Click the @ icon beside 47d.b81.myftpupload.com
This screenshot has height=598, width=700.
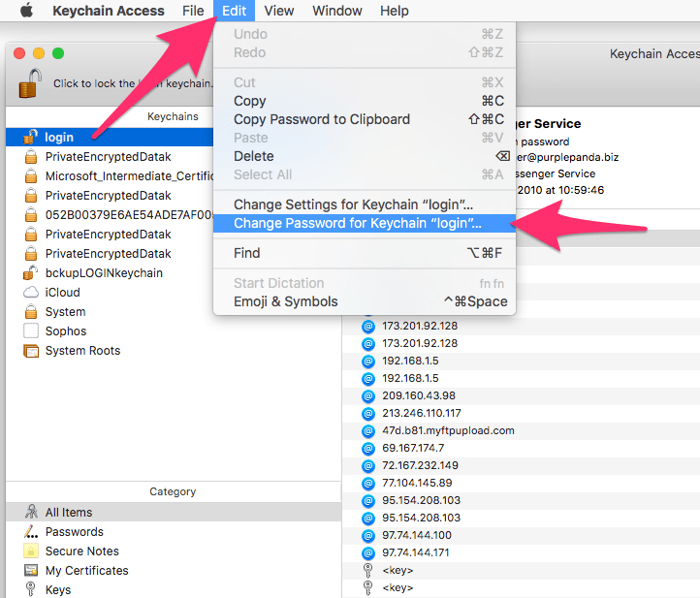coord(367,430)
